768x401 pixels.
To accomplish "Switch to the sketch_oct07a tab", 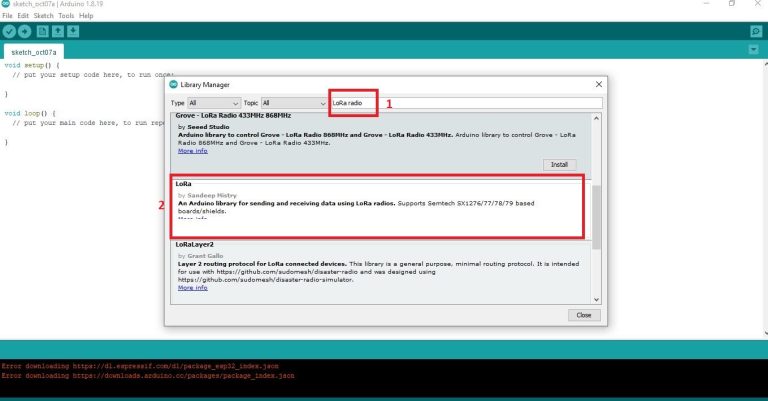I will click(x=31, y=51).
